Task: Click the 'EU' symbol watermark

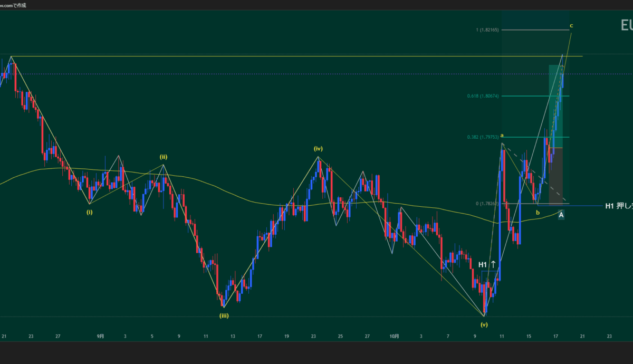Action: [626, 25]
